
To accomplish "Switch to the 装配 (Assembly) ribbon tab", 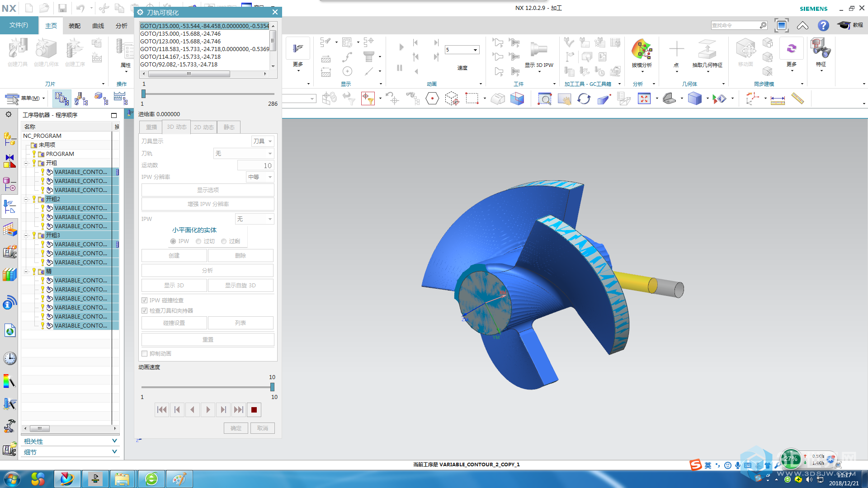I will (x=75, y=26).
